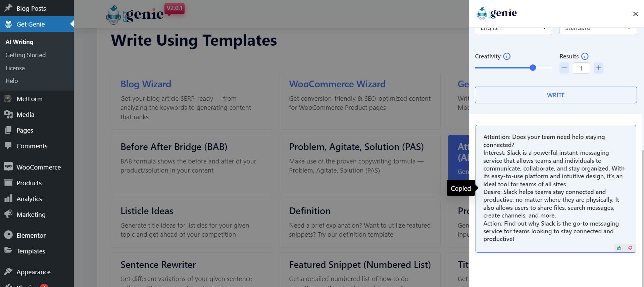Screen dimensions: 644x287
Task: Click the thumbs up icon on generated result
Action: click(619, 248)
